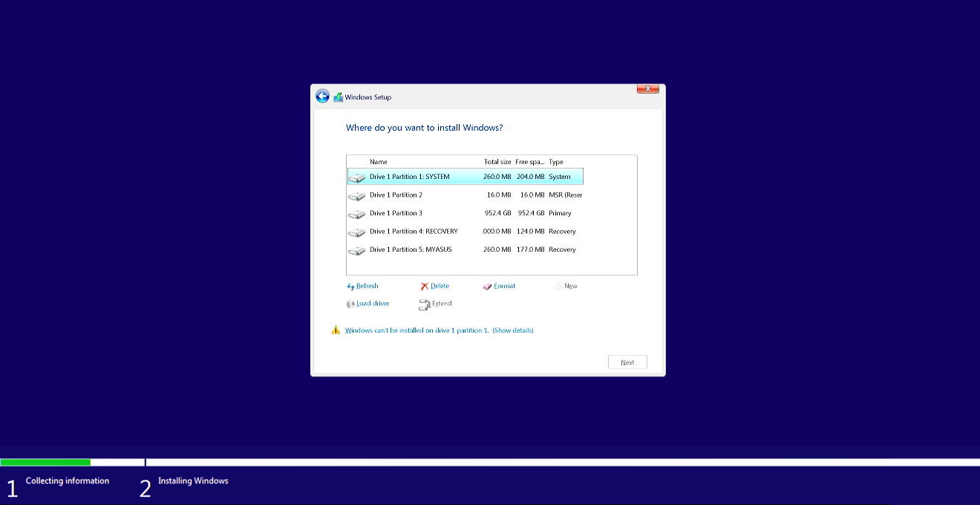Select Drive 1 Partition 1: SYSTEM row
This screenshot has width=980, height=505.
tap(465, 177)
